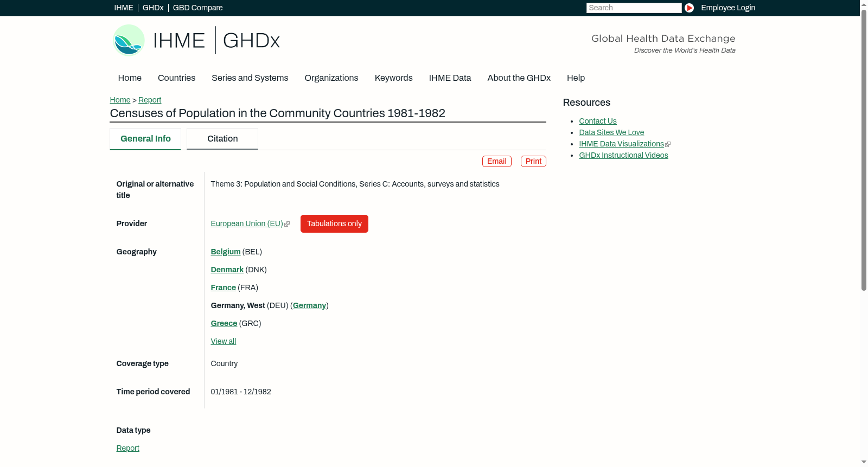Click the scrollbar up arrow
868x467 pixels.
coord(864,4)
